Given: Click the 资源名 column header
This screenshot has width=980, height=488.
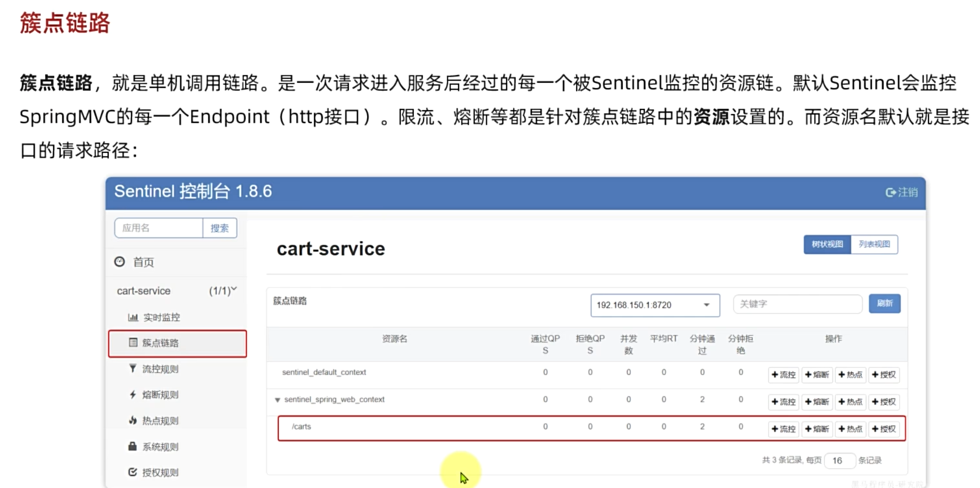Looking at the screenshot, I should click(394, 339).
